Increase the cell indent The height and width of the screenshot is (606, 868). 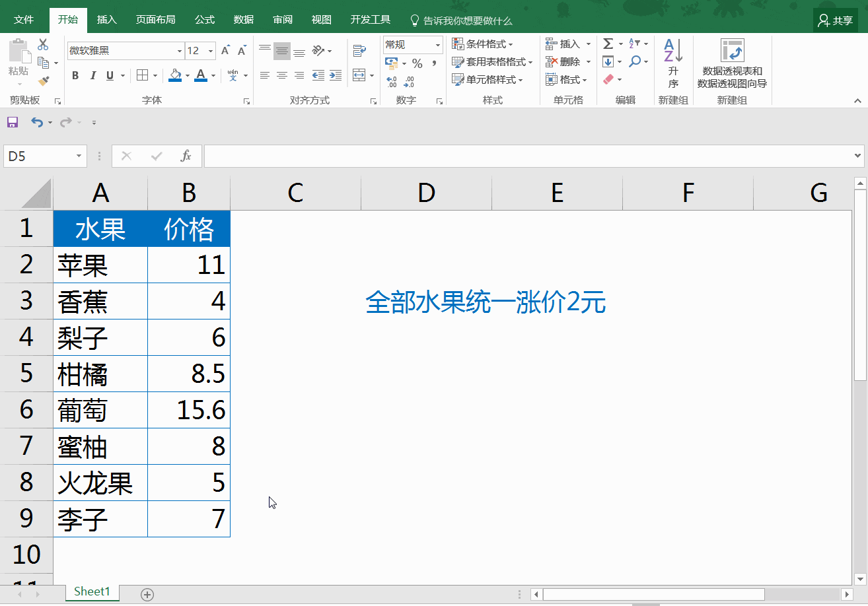tap(335, 75)
